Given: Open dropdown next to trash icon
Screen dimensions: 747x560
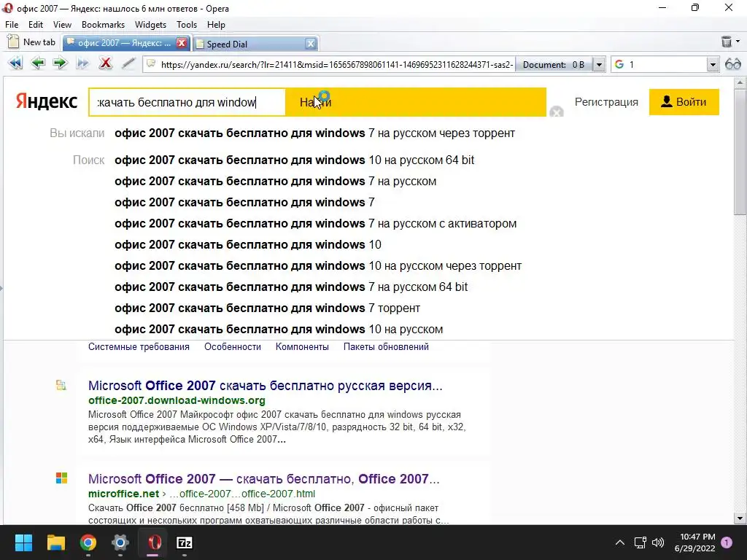Looking at the screenshot, I should [738, 42].
